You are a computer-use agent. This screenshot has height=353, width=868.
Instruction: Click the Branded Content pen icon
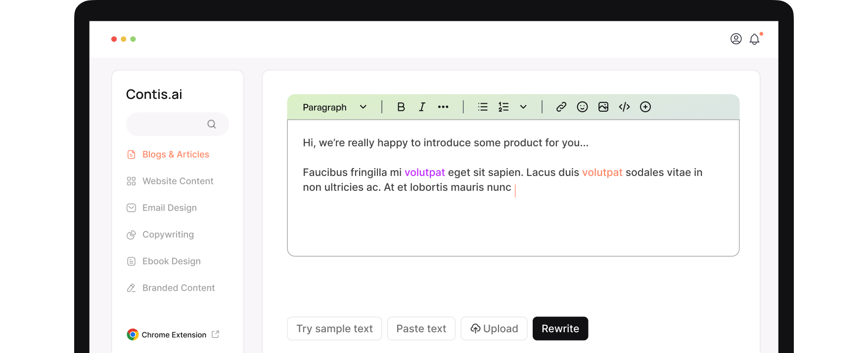click(x=131, y=288)
